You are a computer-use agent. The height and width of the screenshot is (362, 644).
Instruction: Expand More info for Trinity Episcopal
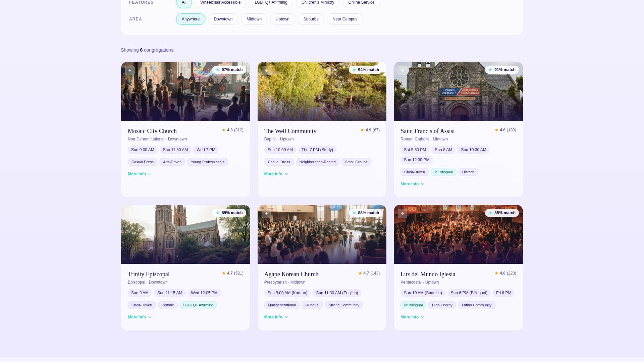140,317
